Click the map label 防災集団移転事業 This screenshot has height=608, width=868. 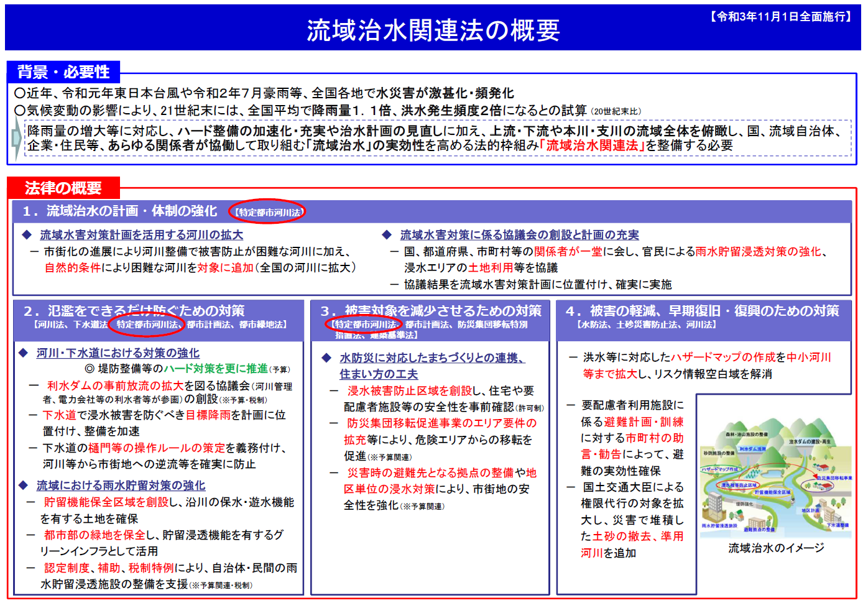[834, 478]
